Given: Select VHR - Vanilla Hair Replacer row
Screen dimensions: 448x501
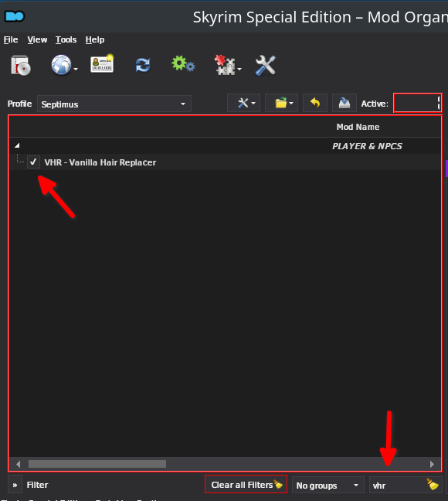Looking at the screenshot, I should 225,162.
